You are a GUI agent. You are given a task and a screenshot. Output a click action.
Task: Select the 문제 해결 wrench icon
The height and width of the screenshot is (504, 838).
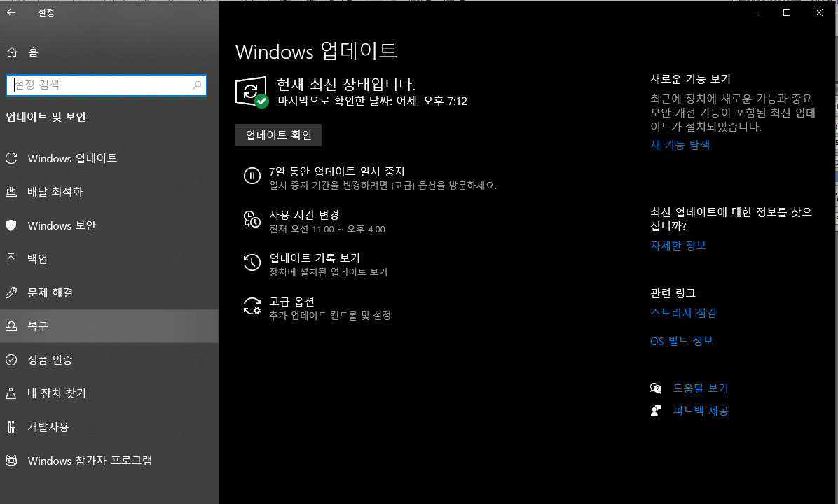click(11, 293)
